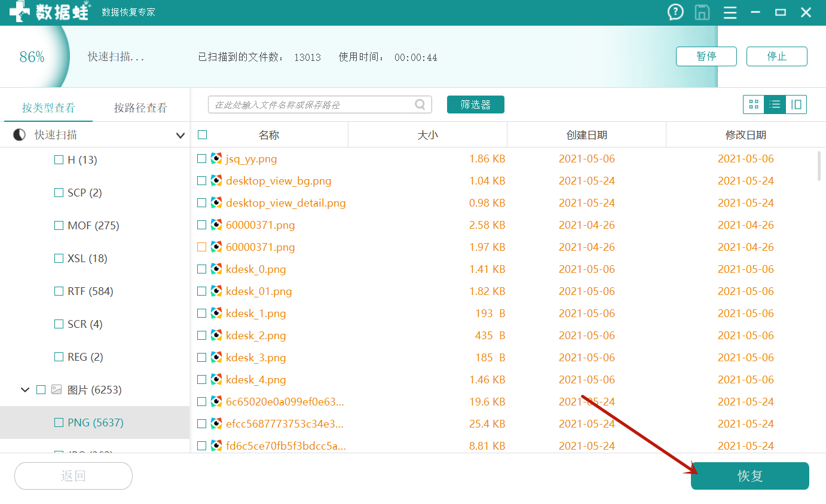Image resolution: width=826 pixels, height=504 pixels.
Task: Click the file icon of kdesk_4.png
Action: pos(216,380)
